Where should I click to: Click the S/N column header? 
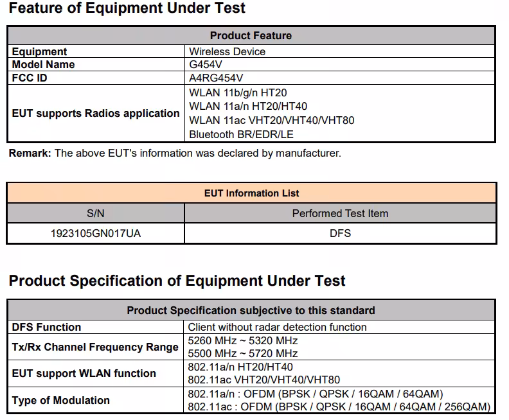[x=96, y=213]
